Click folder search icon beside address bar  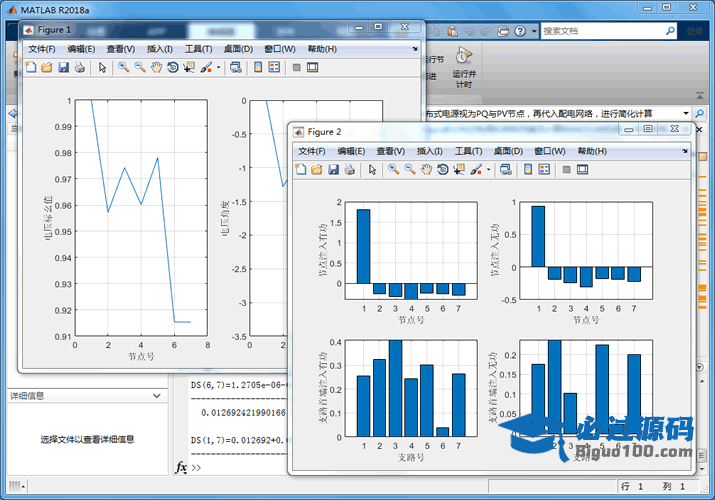(699, 113)
